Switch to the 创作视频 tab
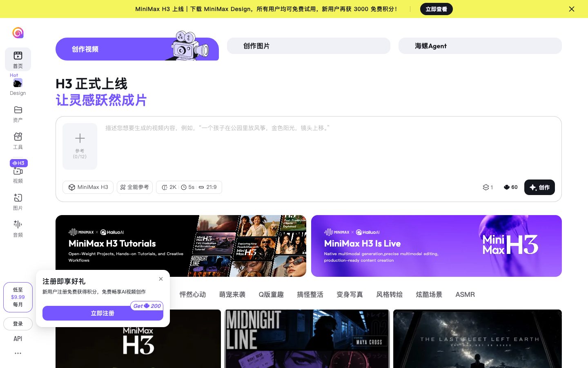Viewport: 588px width, 368px height. coord(137,49)
